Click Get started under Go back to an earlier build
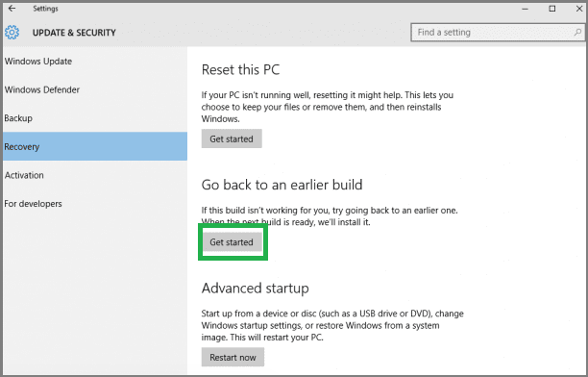Image resolution: width=588 pixels, height=377 pixels. click(232, 241)
